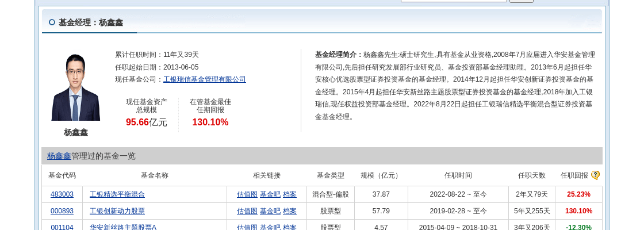Open 档案 for 工银创新动力股票
Viewport: 644px width, 230px height.
[x=290, y=211]
